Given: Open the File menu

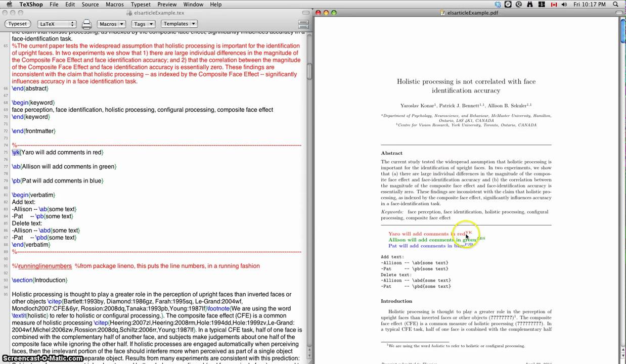Looking at the screenshot, I should 54,5.
